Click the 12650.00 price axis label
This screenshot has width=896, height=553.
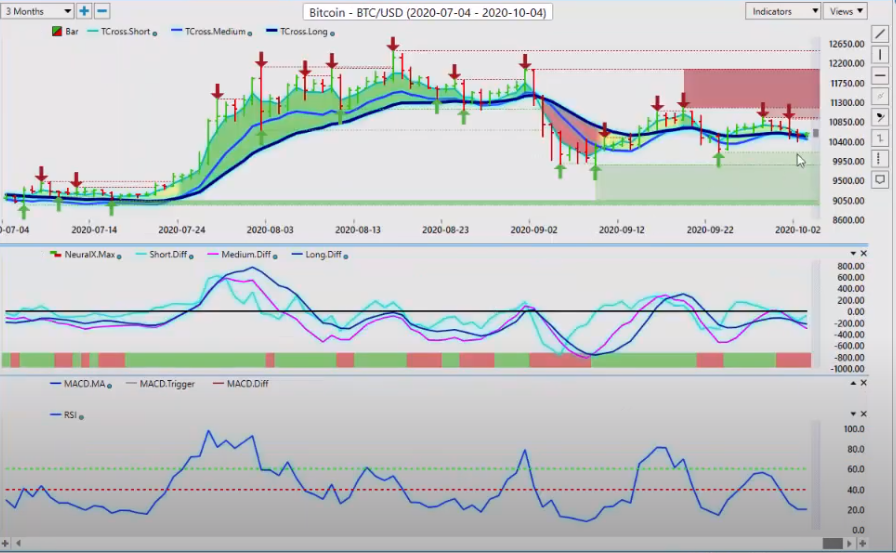[847, 44]
